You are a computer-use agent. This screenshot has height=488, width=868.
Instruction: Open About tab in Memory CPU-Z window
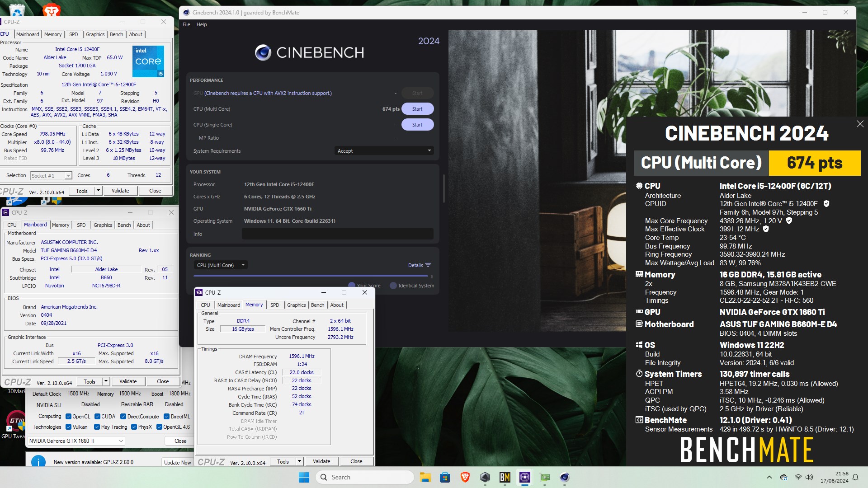337,305
